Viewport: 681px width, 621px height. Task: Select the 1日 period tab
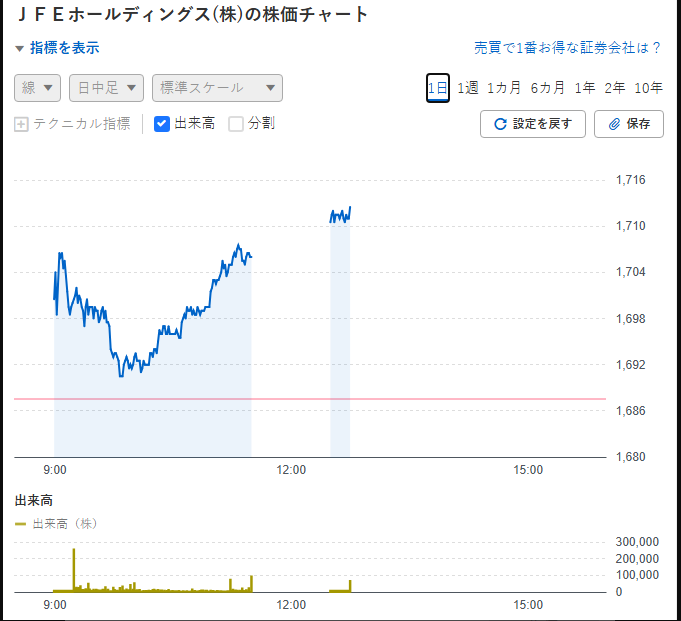438,88
